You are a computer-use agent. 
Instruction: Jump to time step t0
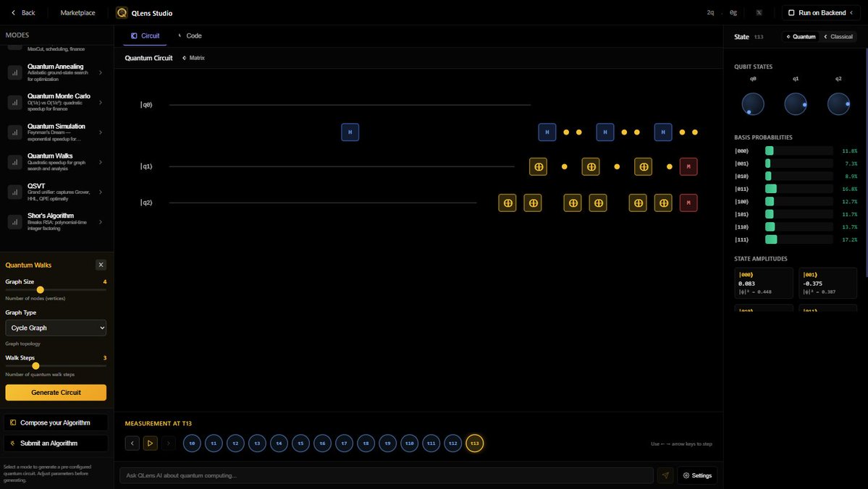(x=192, y=443)
